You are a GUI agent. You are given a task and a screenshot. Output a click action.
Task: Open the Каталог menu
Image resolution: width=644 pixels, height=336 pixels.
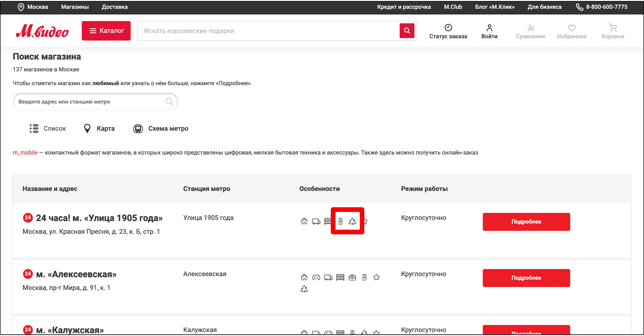point(106,31)
